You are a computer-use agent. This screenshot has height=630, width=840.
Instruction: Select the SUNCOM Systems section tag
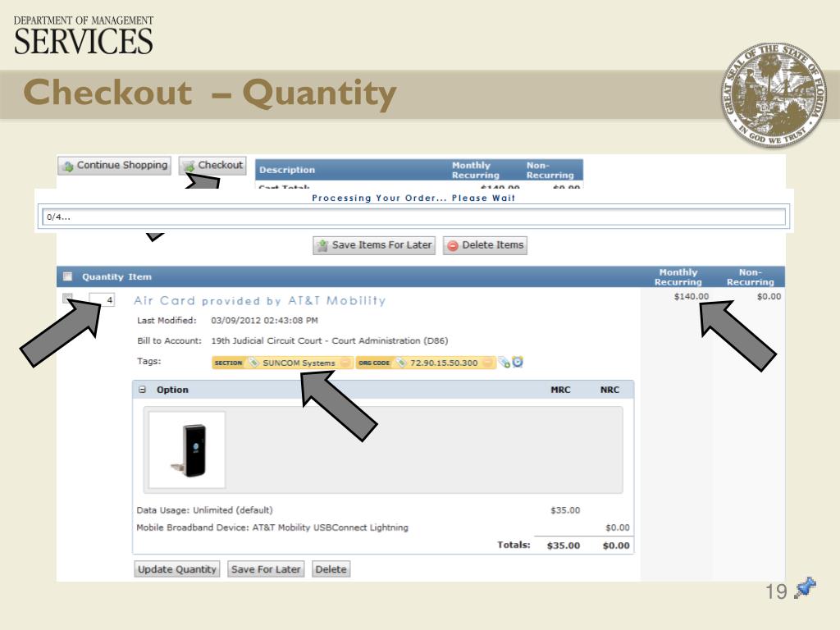coord(283,363)
